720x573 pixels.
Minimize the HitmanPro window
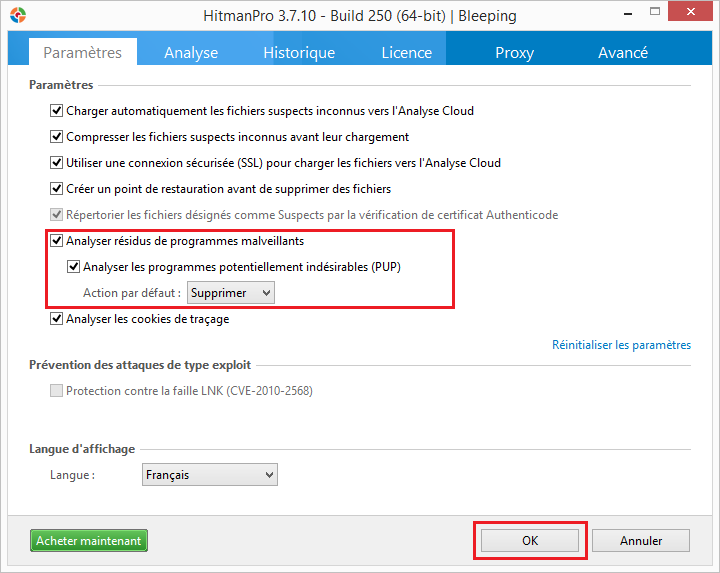click(x=625, y=15)
